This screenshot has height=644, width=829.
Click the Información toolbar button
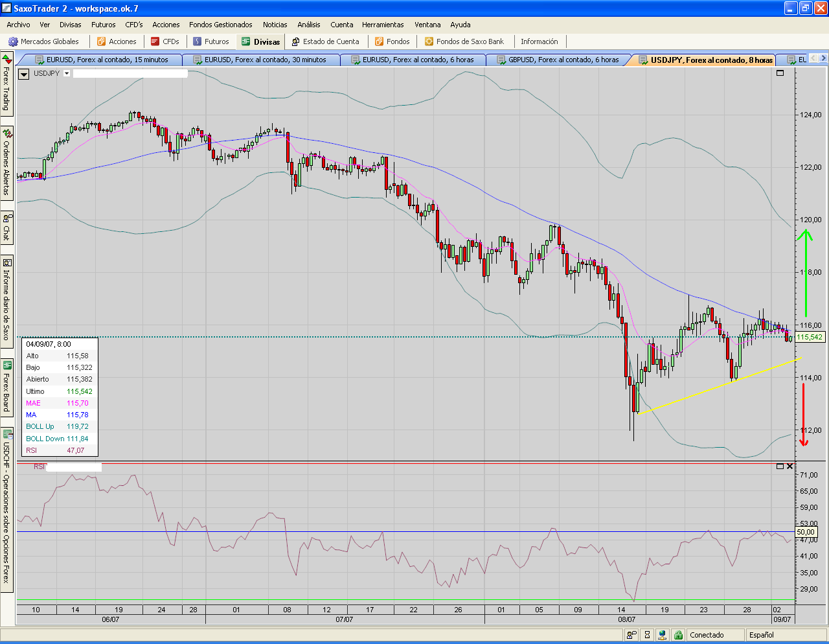point(539,41)
